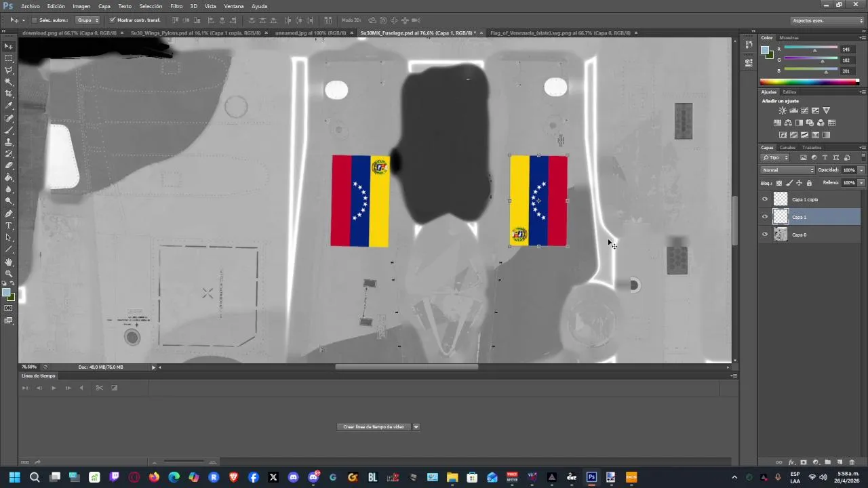The height and width of the screenshot is (488, 868).
Task: Open the Normal blend mode dropdown
Action: pos(787,170)
